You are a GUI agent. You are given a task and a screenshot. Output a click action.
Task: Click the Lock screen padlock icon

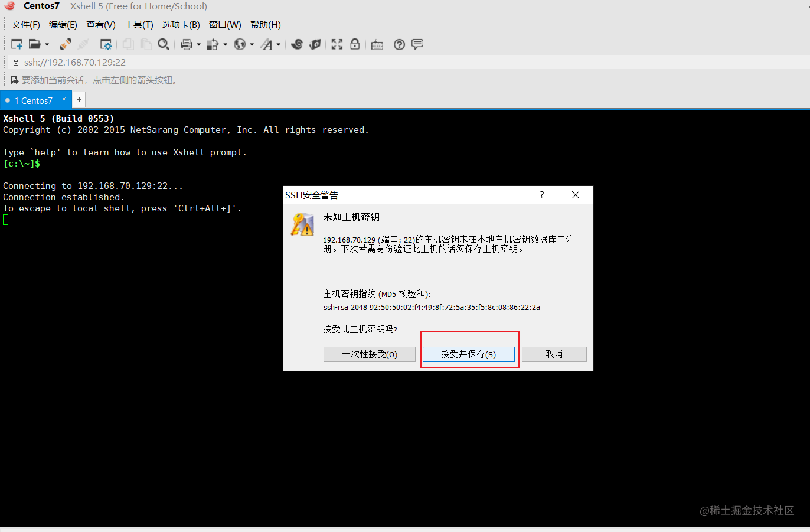tap(355, 44)
